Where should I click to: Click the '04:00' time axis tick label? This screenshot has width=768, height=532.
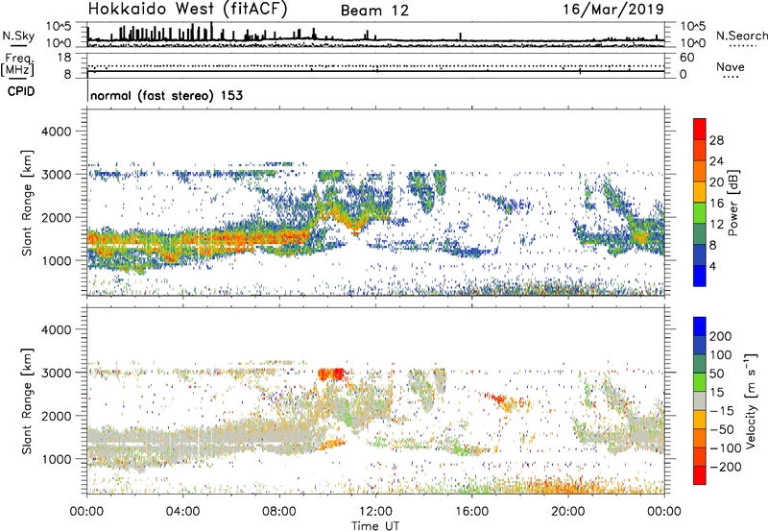[x=182, y=512]
